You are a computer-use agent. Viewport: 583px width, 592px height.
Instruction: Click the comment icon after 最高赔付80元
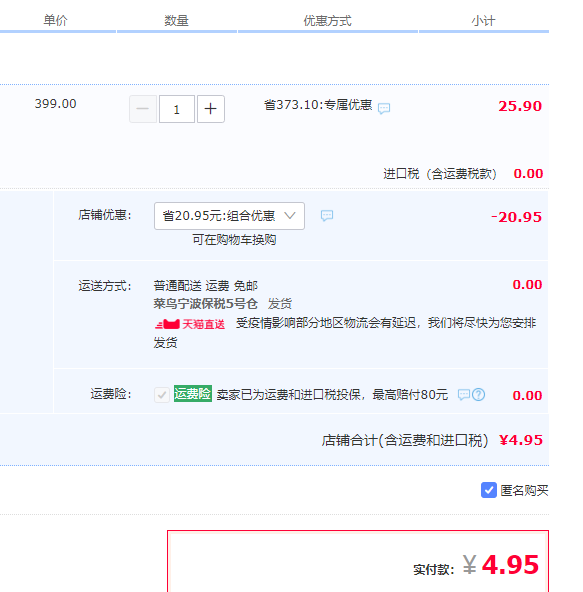pos(464,395)
